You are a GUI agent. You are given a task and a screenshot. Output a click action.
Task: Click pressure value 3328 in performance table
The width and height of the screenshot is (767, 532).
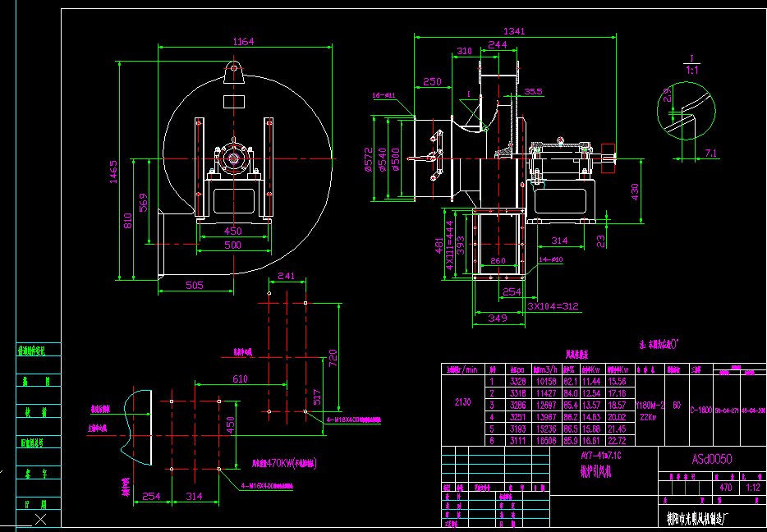[518, 380]
